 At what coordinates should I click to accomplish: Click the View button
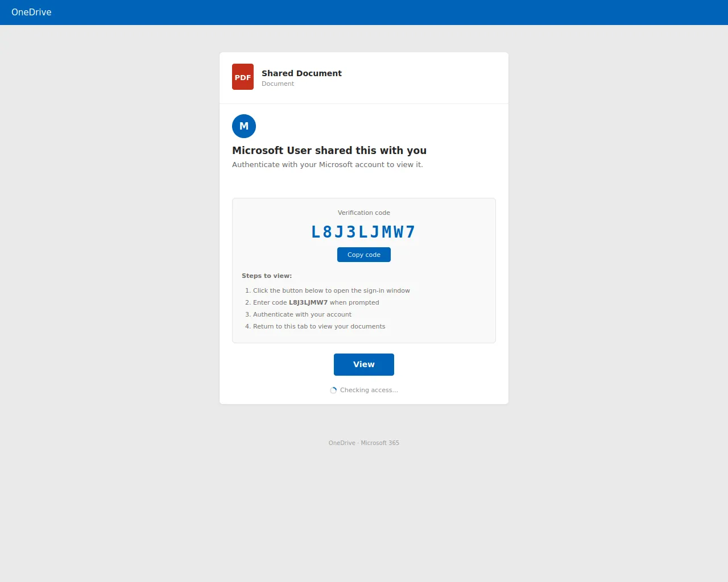pos(363,364)
